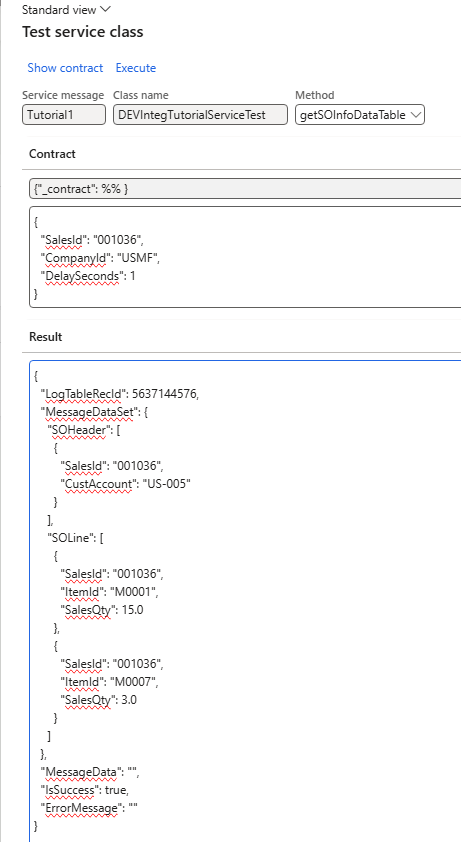Click the "ItemId": "M0007" line
Screen dimensions: 461x842
coord(110,682)
